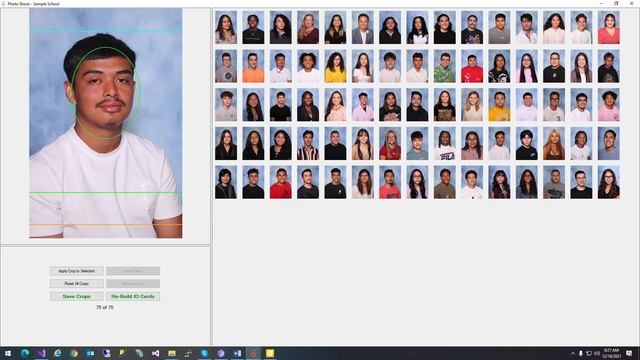Select thumbnail of man in suit and tie
Screen dimensions: 640x360
tap(363, 27)
